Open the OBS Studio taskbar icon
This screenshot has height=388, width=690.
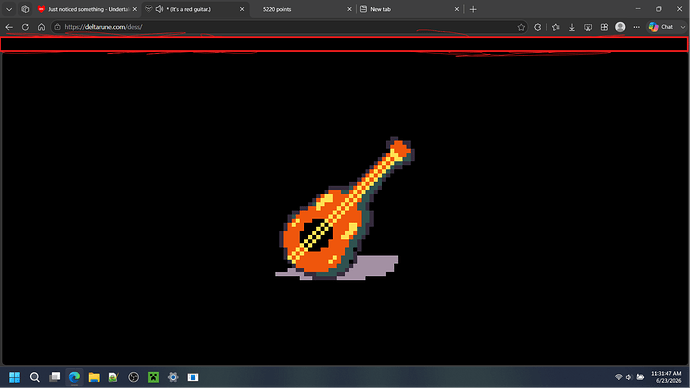tap(133, 377)
